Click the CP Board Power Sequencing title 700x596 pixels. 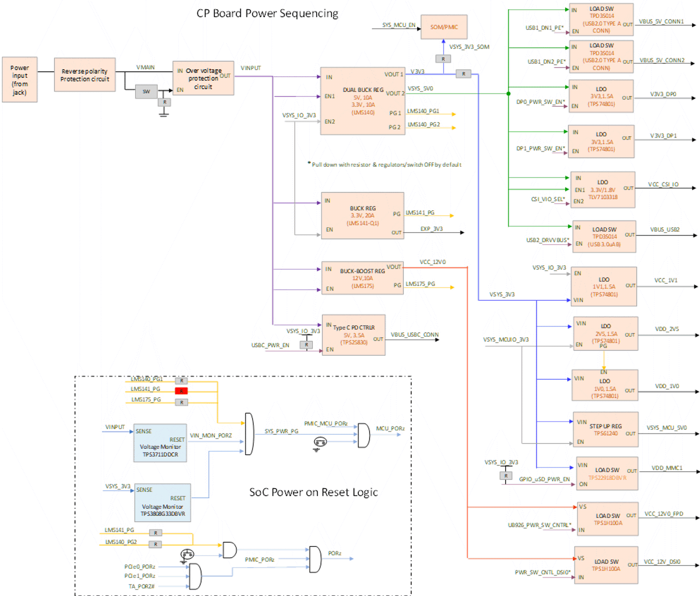tap(267, 14)
